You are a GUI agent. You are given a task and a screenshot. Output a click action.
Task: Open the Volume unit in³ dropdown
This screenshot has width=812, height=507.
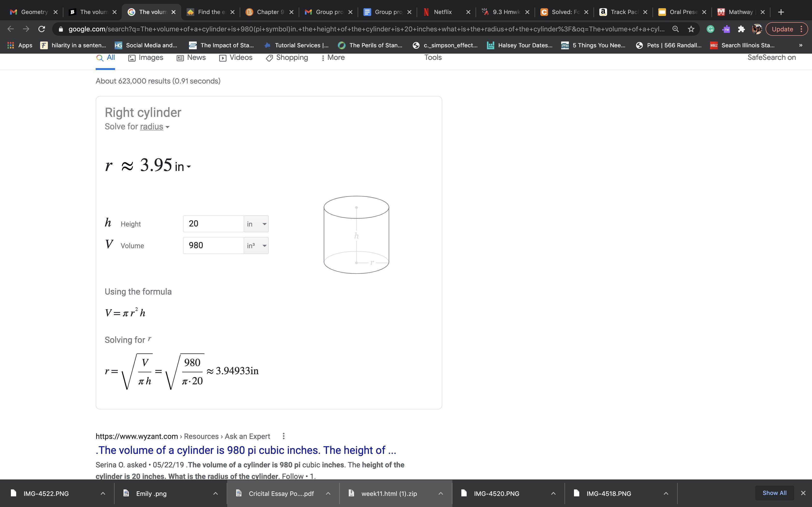256,246
